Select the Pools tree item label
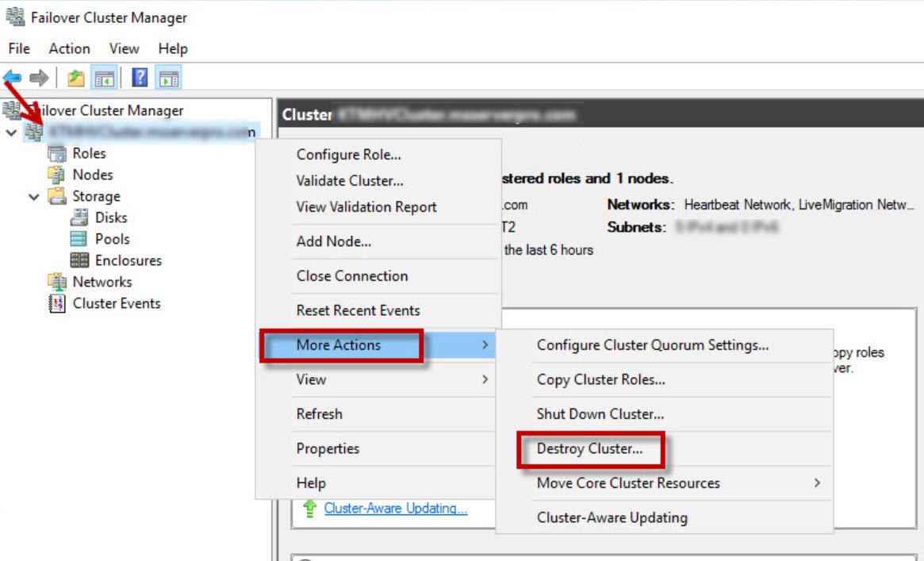 tap(113, 239)
